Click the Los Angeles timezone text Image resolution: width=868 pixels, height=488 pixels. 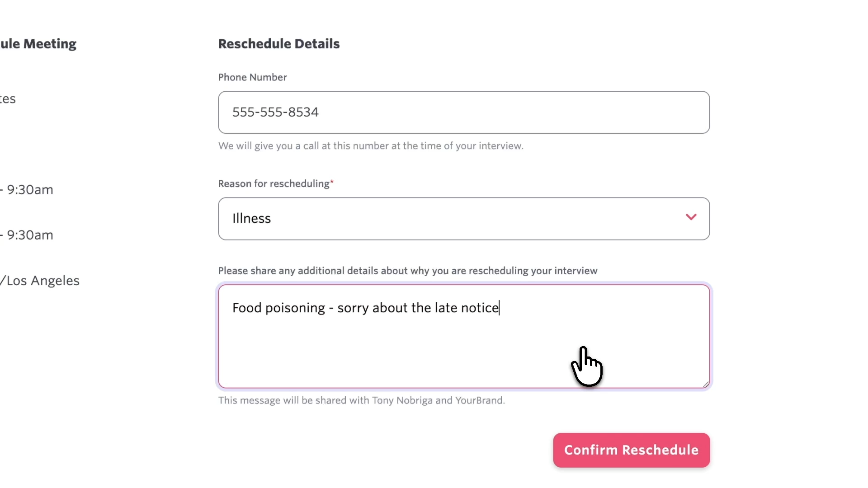42,281
